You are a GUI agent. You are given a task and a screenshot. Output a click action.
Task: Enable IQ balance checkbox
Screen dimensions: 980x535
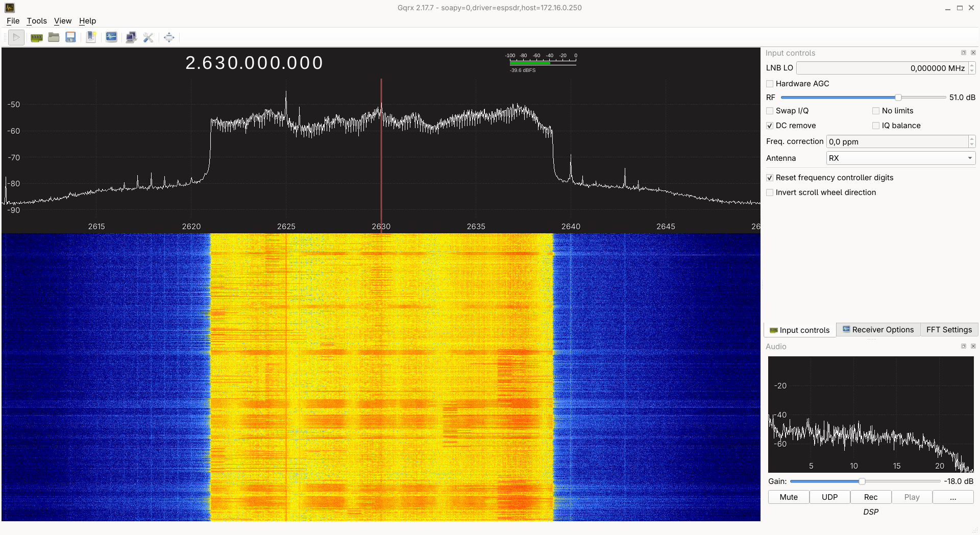[876, 126]
